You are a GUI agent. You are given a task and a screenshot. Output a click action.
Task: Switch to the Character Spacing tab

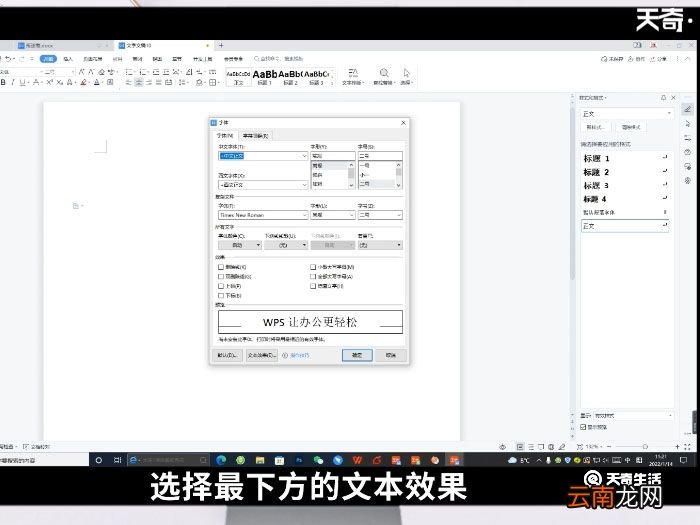255,136
